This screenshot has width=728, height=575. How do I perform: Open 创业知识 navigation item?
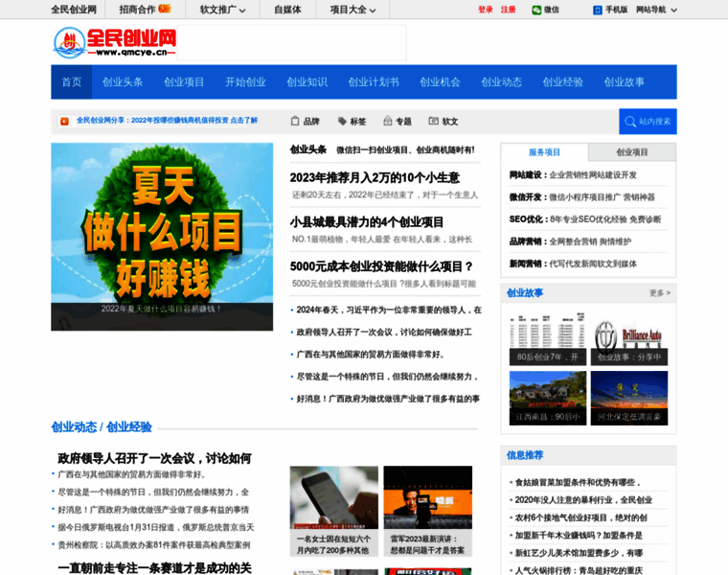pyautogui.click(x=307, y=82)
